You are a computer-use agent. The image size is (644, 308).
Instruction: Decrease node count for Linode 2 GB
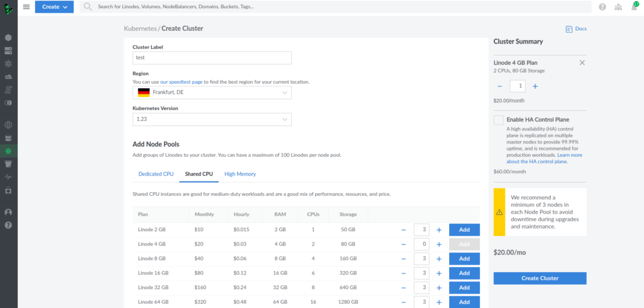coord(404,230)
